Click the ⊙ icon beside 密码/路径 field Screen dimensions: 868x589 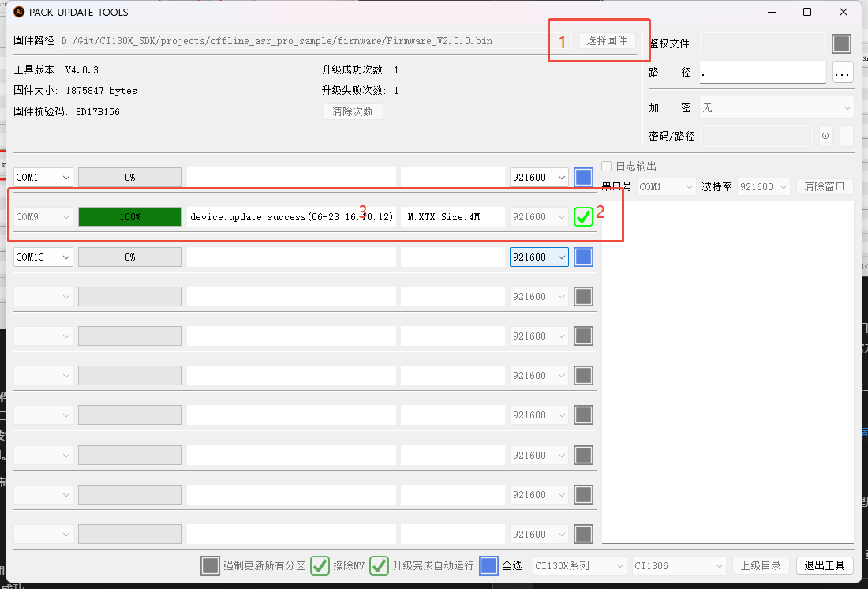click(x=825, y=136)
